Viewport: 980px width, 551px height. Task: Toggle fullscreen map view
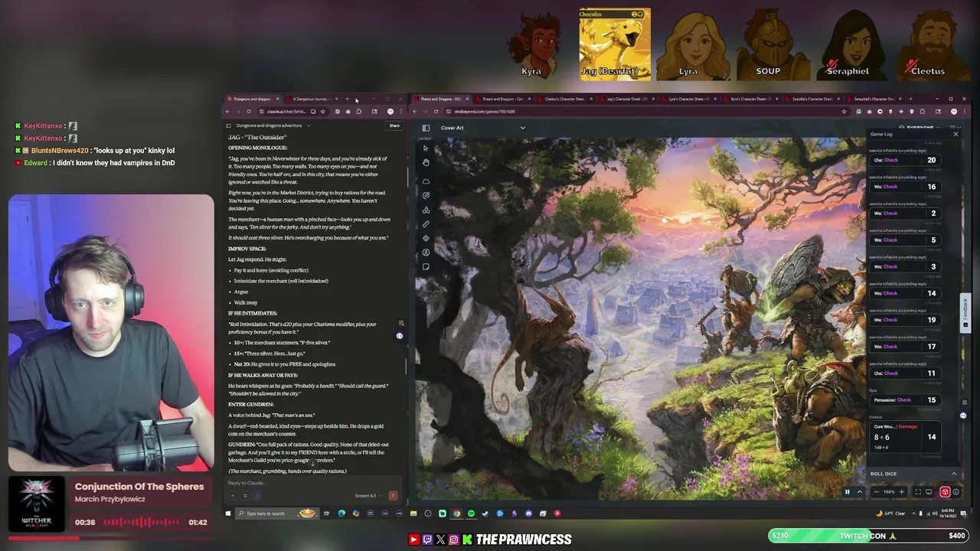click(918, 492)
